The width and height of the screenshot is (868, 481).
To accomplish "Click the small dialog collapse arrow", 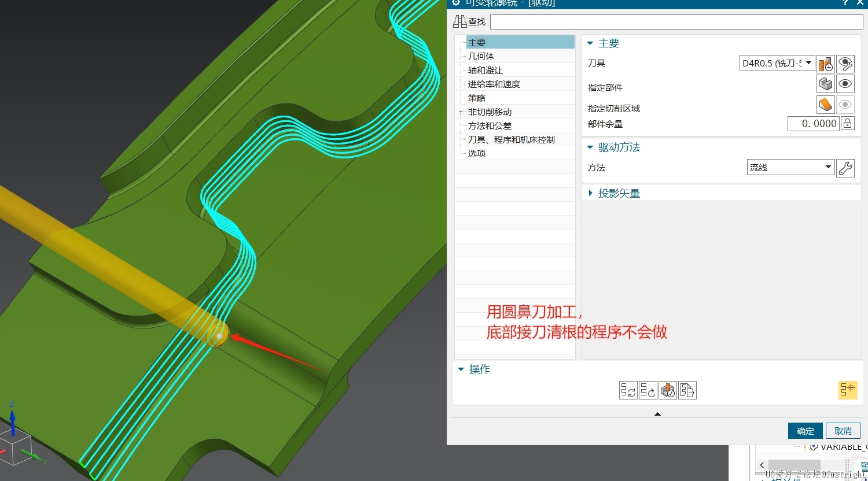I will (x=657, y=414).
